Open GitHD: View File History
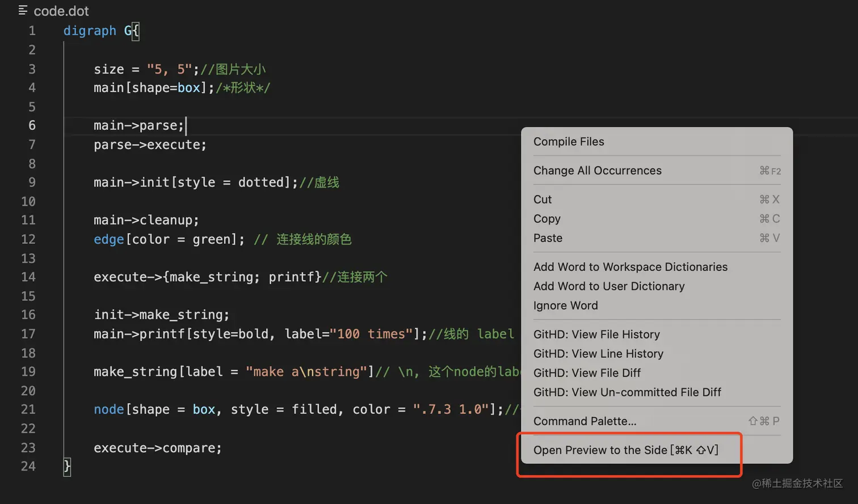The width and height of the screenshot is (858, 504). click(x=596, y=334)
